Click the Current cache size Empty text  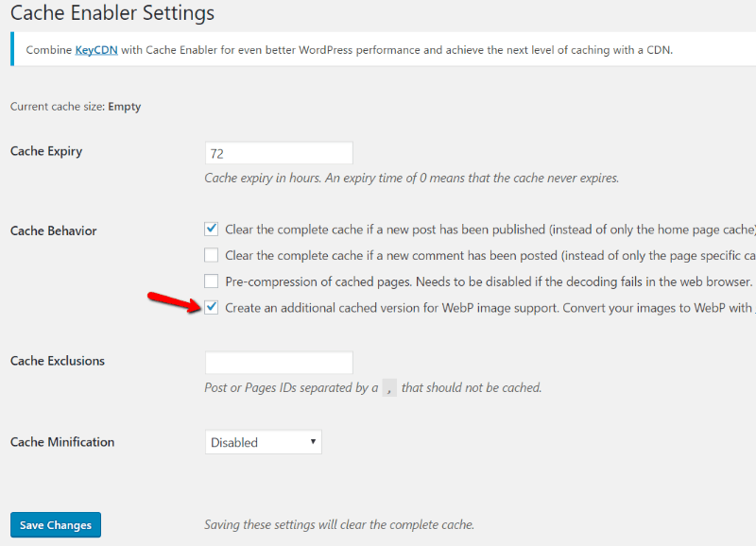(76, 107)
